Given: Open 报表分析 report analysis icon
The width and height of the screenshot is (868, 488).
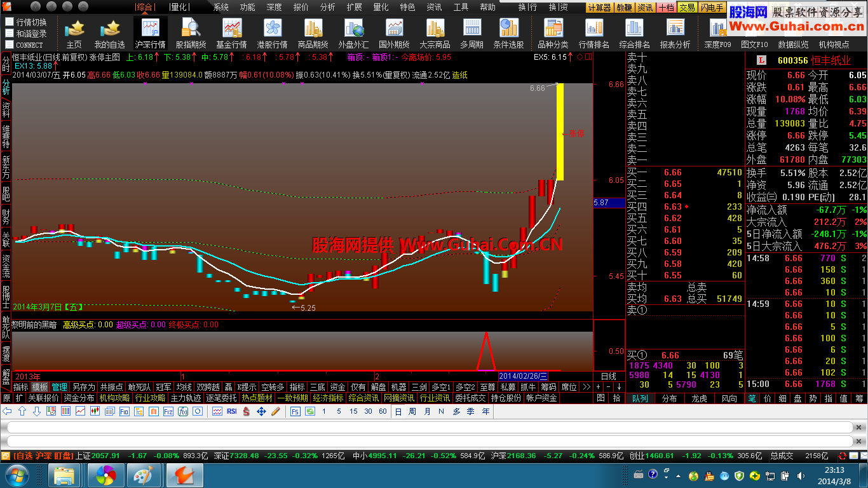Looking at the screenshot, I should (x=675, y=34).
